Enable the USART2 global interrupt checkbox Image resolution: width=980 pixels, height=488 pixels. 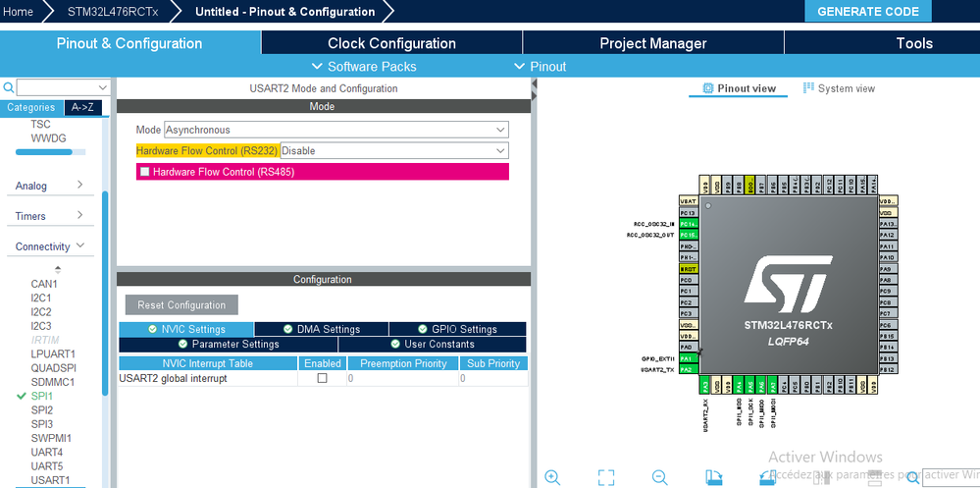323,378
